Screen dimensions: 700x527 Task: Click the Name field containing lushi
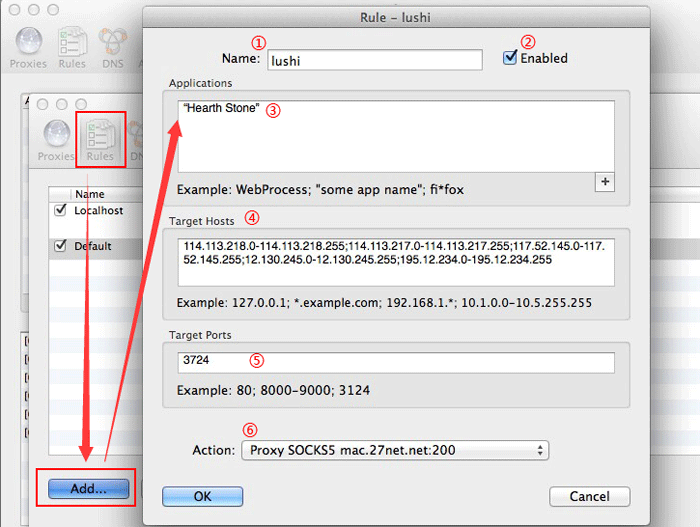coord(375,60)
